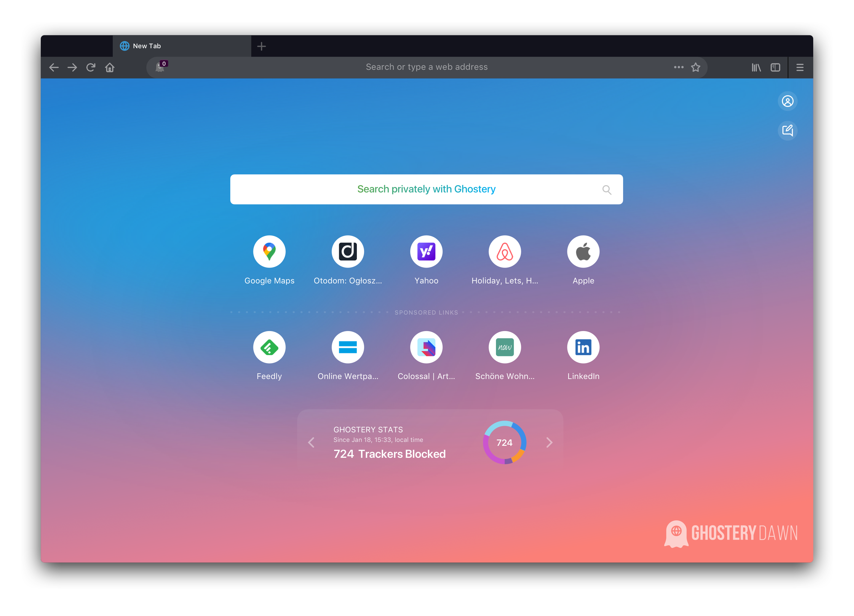The width and height of the screenshot is (854, 616).
Task: Click the 724 trackers donut chart
Action: [504, 443]
